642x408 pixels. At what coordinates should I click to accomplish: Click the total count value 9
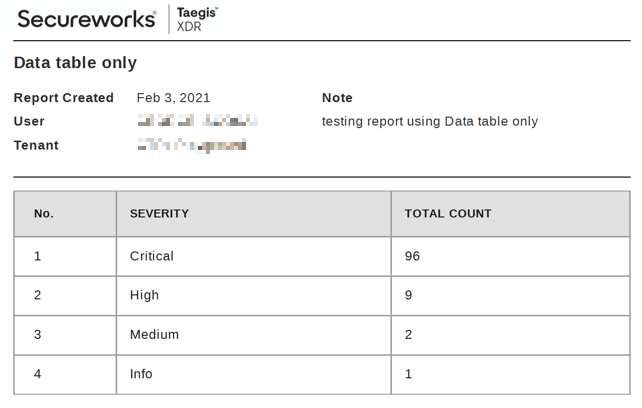pyautogui.click(x=409, y=295)
